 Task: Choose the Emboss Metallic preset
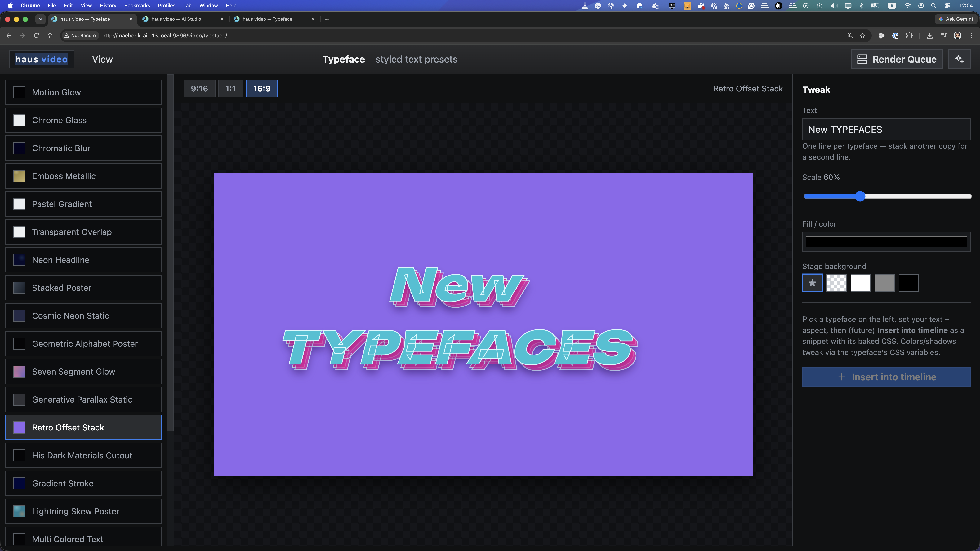[x=83, y=176]
